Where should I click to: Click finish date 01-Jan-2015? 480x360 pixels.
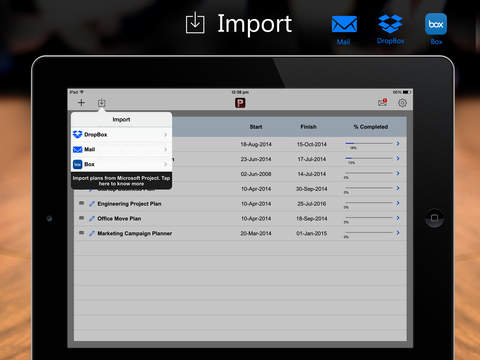pyautogui.click(x=312, y=233)
